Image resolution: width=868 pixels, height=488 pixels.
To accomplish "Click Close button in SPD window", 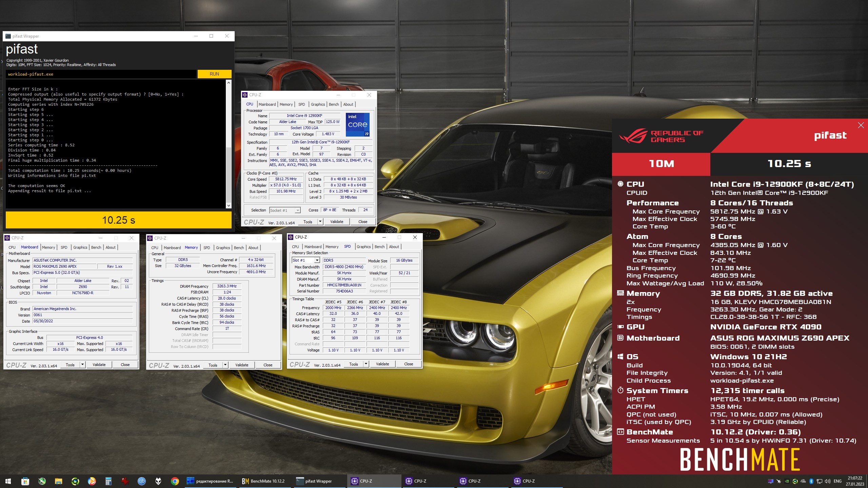I will [409, 364].
